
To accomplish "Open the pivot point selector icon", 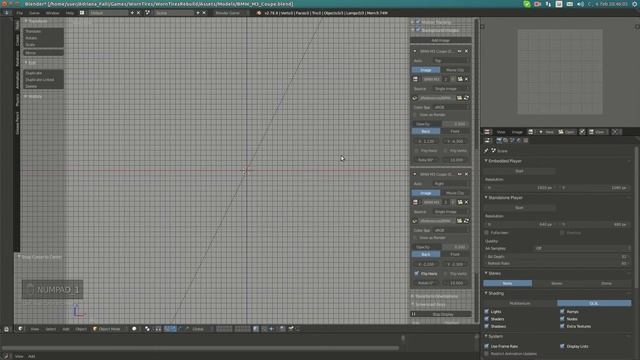I will point(147,329).
